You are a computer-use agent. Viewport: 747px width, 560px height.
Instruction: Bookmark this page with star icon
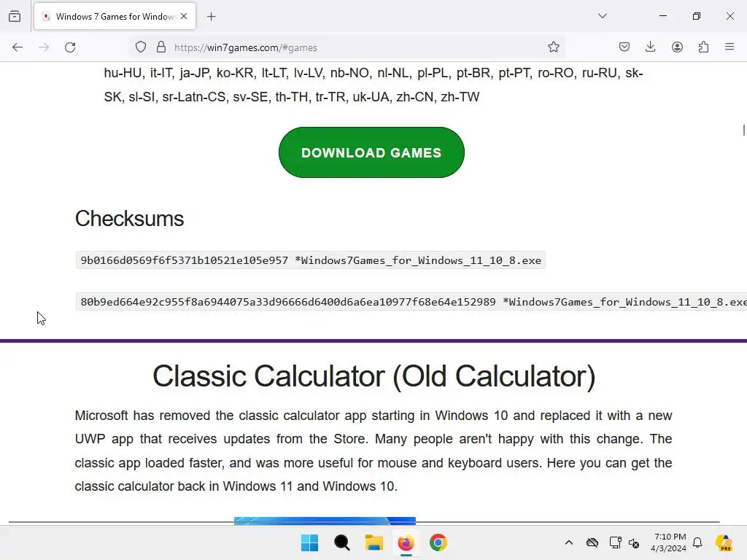coord(553,47)
